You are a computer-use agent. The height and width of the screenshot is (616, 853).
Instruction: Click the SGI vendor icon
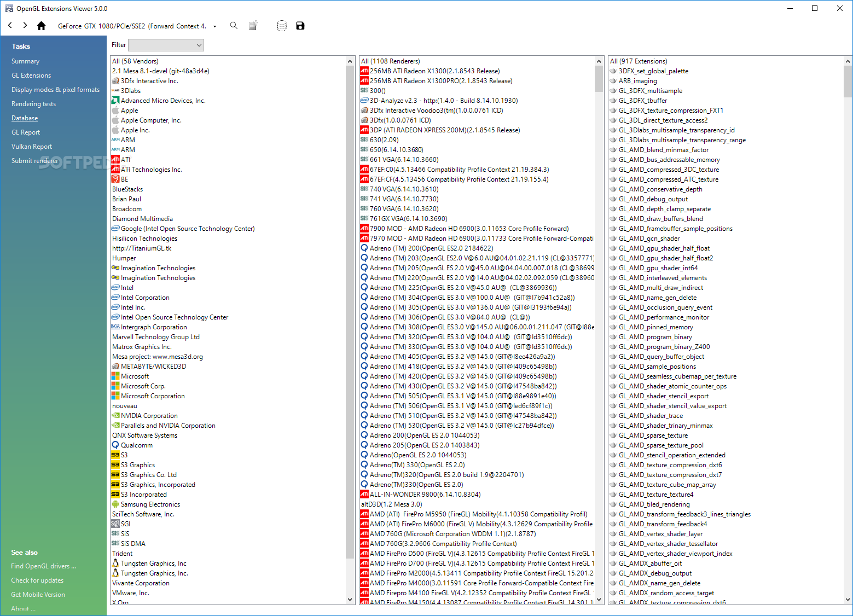[115, 524]
